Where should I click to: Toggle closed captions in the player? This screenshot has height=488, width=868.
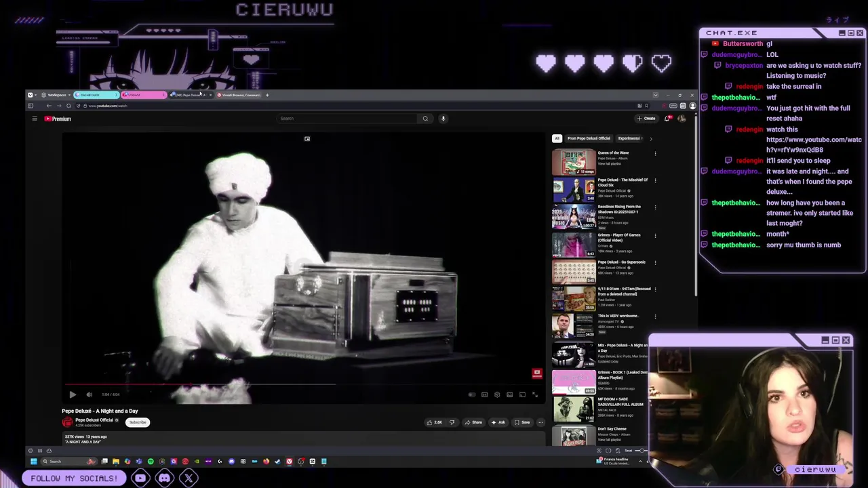pyautogui.click(x=484, y=394)
